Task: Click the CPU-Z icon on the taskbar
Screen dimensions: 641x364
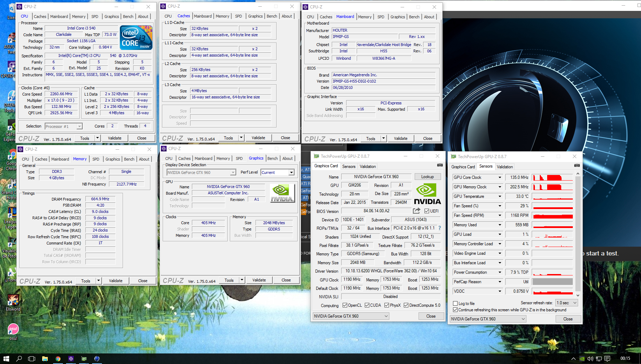Action: pos(71,359)
